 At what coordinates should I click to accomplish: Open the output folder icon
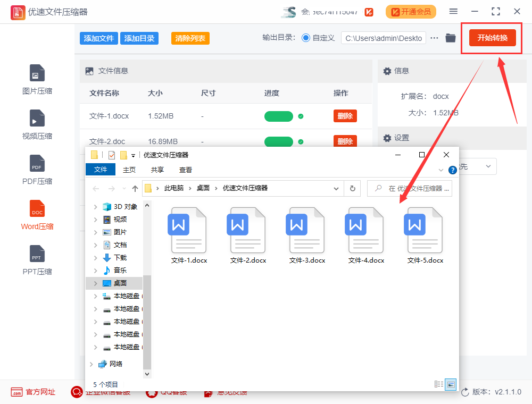click(450, 38)
